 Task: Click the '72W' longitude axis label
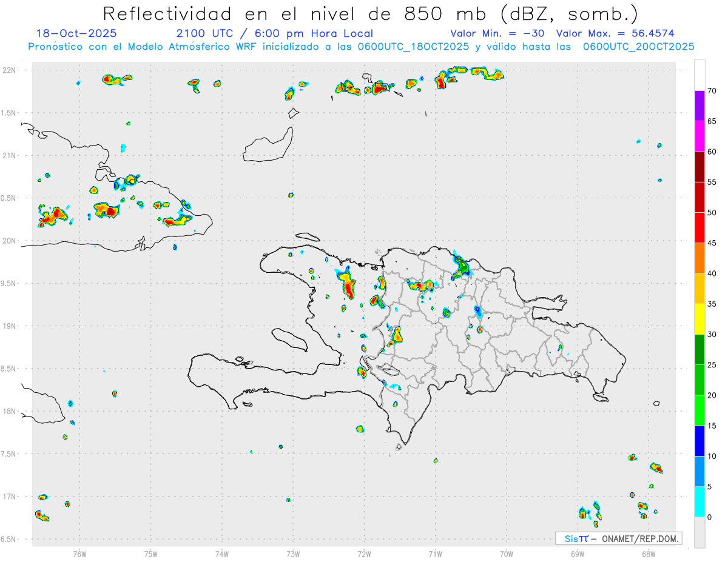[364, 554]
